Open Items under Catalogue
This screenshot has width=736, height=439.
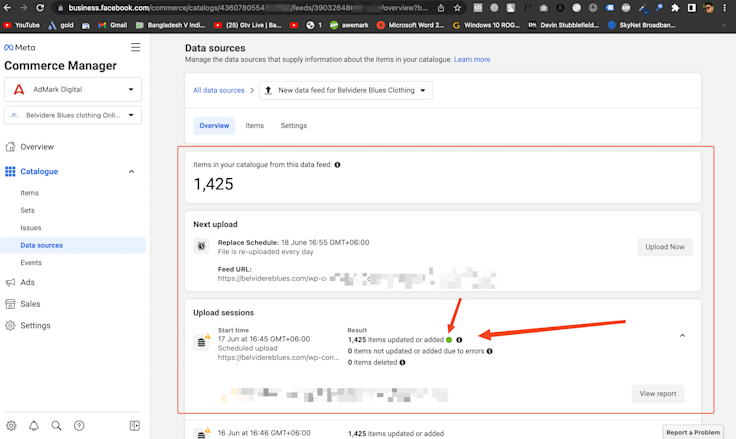29,193
